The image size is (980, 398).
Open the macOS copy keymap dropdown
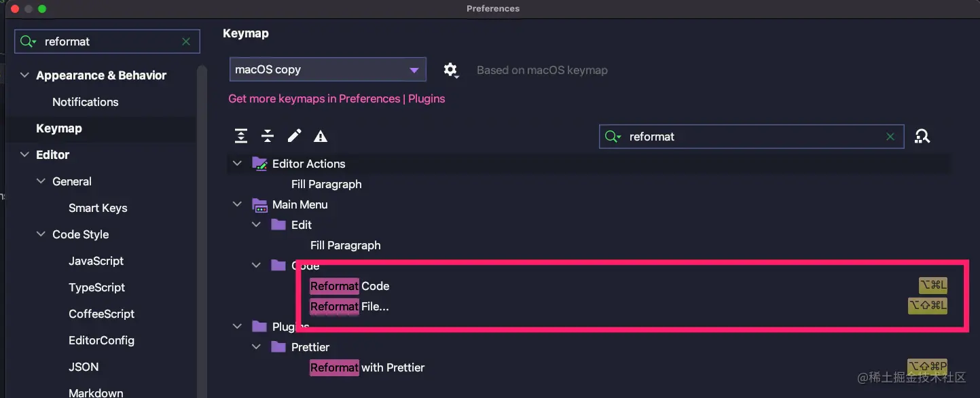click(x=327, y=70)
